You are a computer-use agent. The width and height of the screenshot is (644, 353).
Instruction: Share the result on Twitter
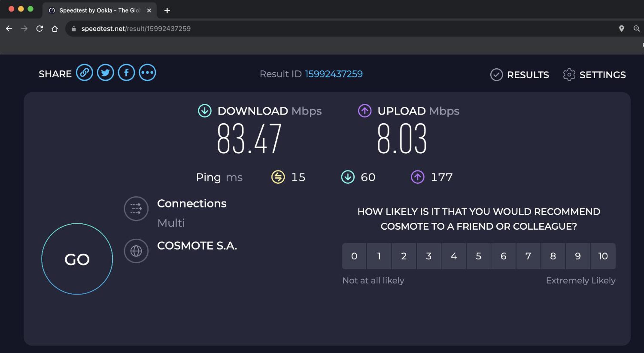106,73
